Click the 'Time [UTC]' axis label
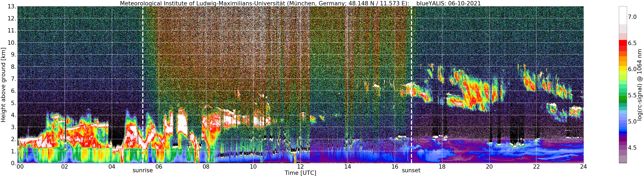Image resolution: width=644 pixels, height=177 pixels. (x=300, y=173)
